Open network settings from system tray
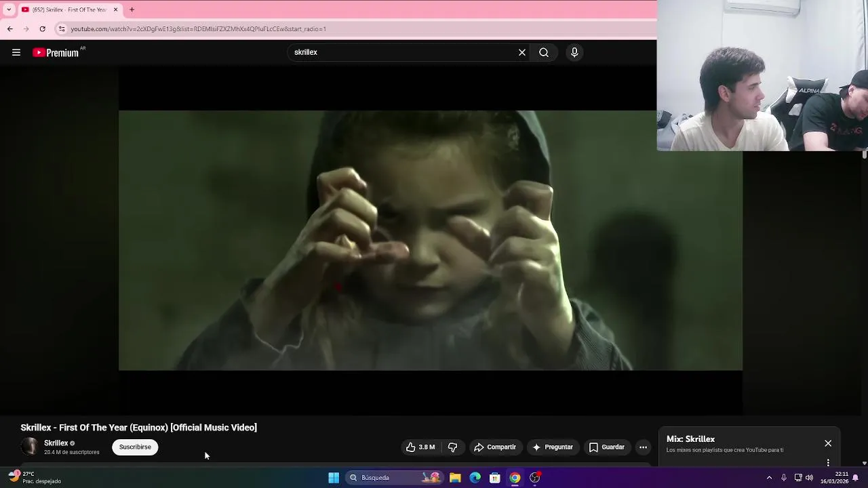 coord(798,478)
